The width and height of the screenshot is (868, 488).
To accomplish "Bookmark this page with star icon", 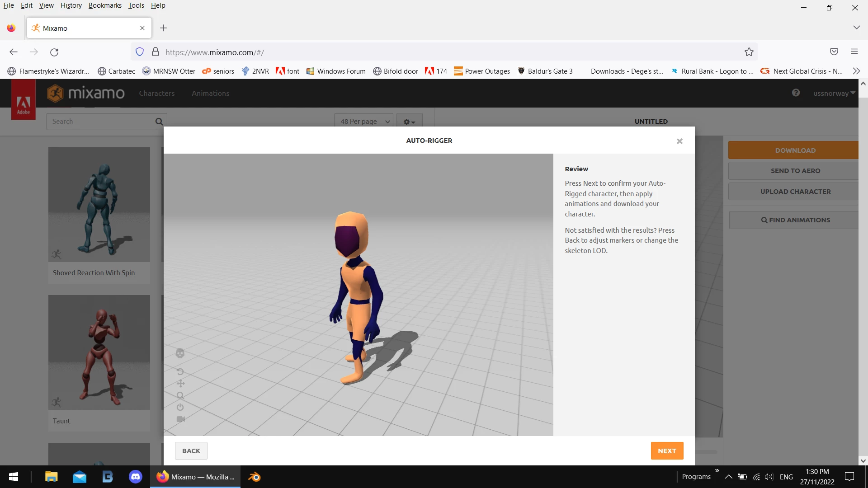I will click(x=749, y=52).
